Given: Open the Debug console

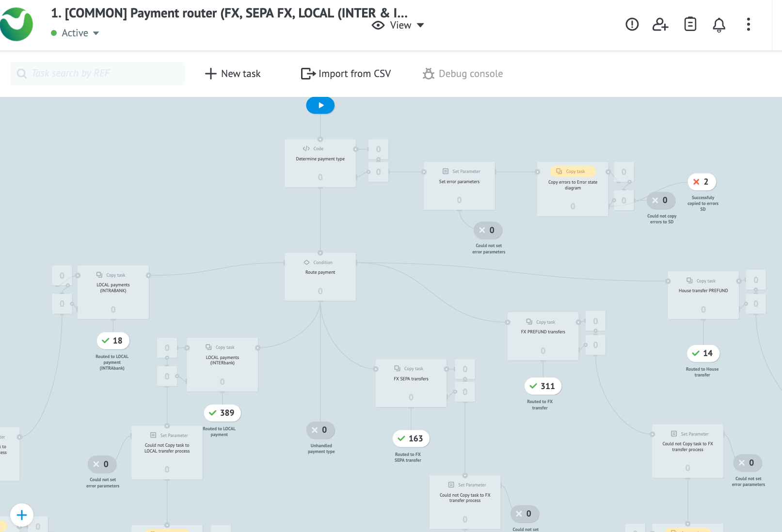Looking at the screenshot, I should click(x=463, y=74).
